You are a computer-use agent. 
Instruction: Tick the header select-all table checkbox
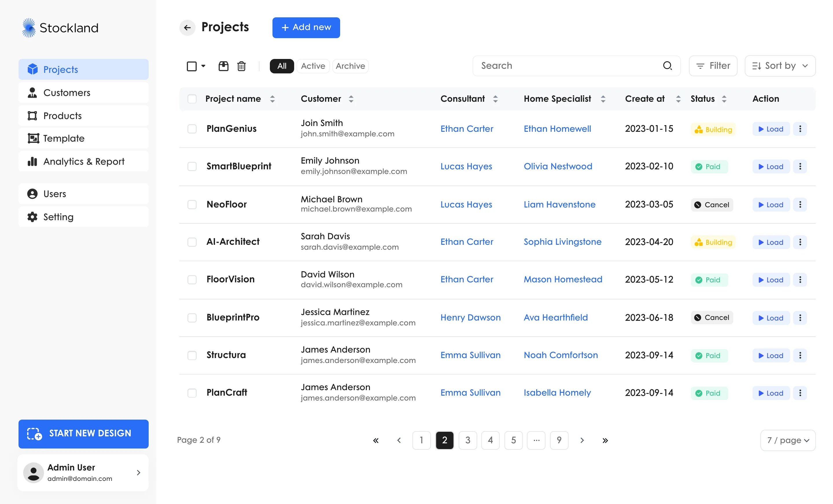pyautogui.click(x=192, y=99)
